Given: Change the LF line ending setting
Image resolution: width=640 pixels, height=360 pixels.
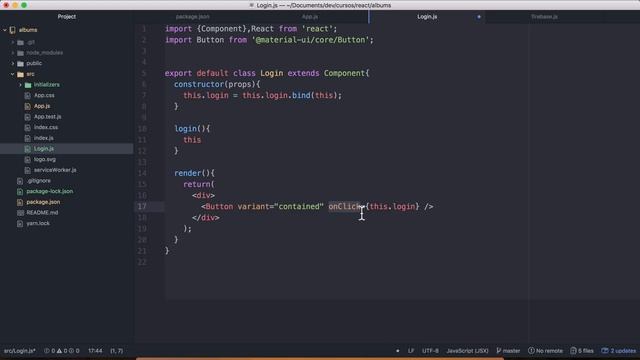Looking at the screenshot, I should click(x=411, y=351).
